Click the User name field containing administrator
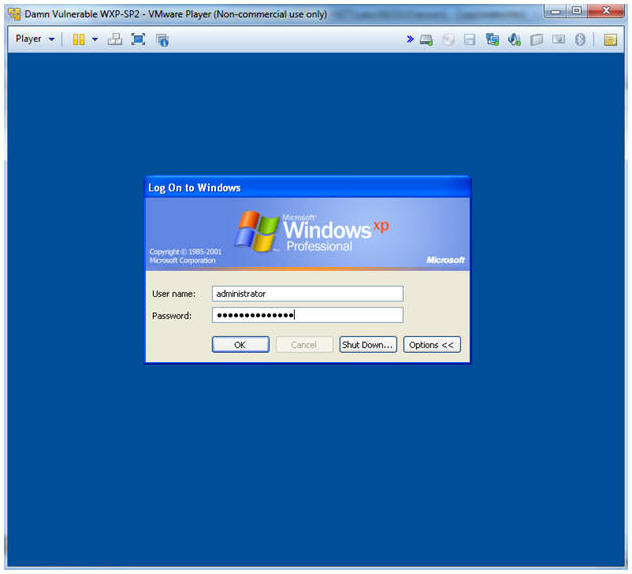This screenshot has height=574, width=632. [x=308, y=294]
